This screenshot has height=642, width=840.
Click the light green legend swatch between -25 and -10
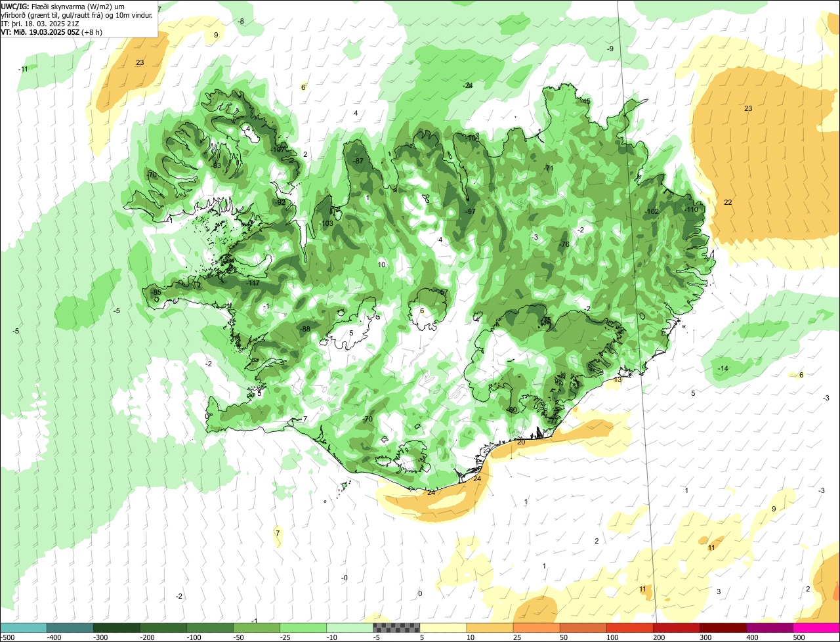click(303, 628)
